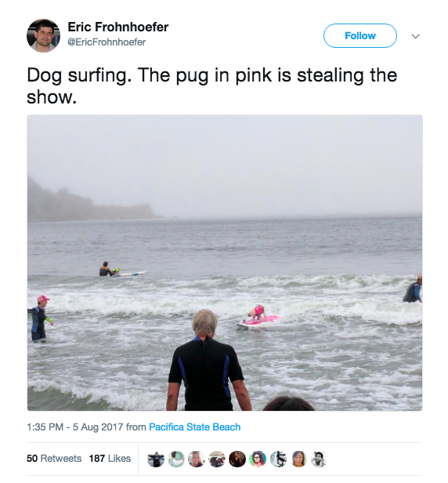
Task: View the 187 Likes list
Action: (x=110, y=459)
